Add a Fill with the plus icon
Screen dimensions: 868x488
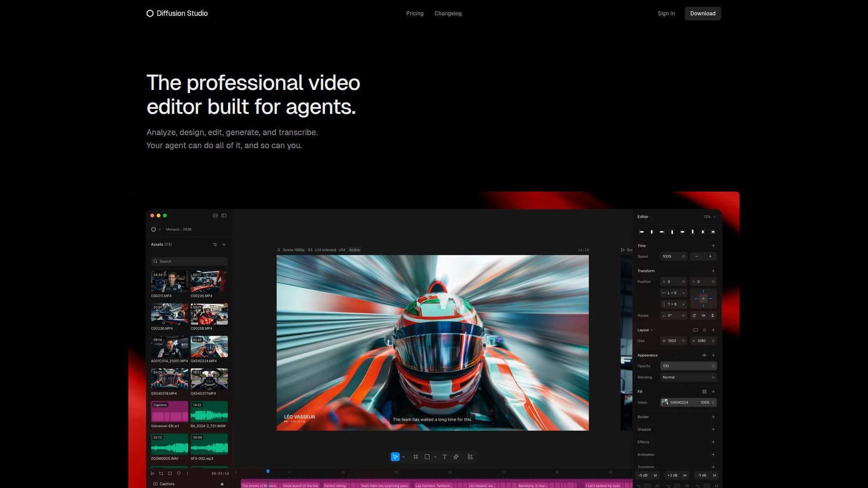(x=713, y=392)
